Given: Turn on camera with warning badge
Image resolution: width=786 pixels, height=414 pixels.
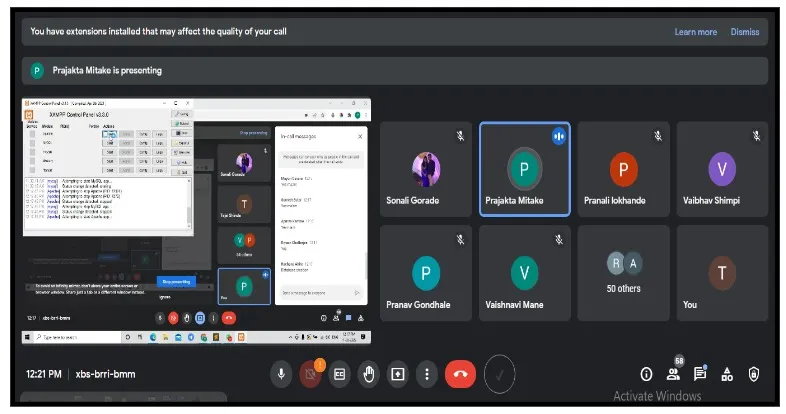Looking at the screenshot, I should pos(310,374).
